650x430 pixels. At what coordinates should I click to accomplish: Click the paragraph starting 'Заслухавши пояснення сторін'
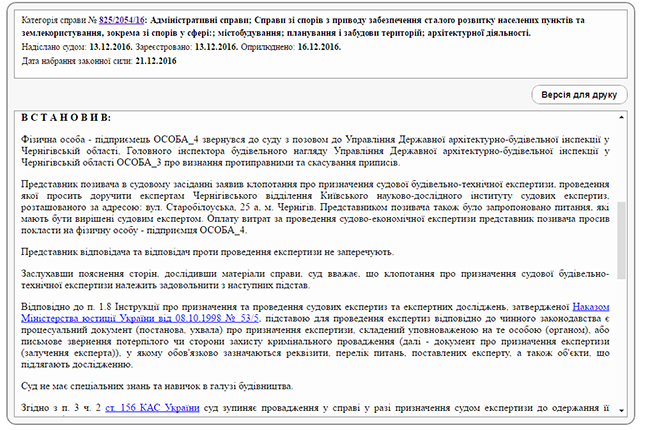[x=320, y=278]
